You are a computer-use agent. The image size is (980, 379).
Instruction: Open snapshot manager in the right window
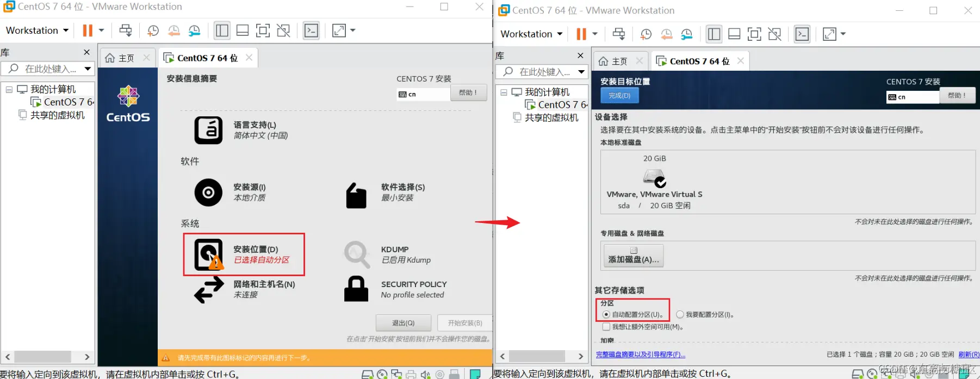[x=687, y=34]
